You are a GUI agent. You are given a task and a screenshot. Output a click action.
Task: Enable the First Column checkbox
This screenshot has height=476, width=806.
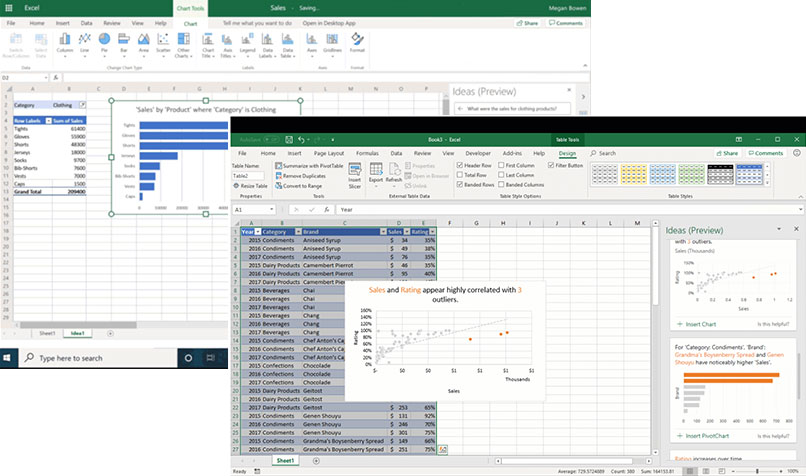(501, 165)
